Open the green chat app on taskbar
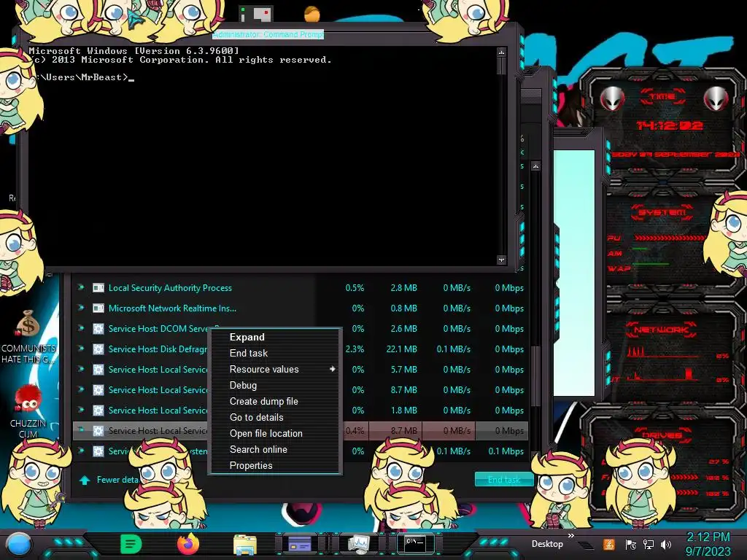 [131, 544]
